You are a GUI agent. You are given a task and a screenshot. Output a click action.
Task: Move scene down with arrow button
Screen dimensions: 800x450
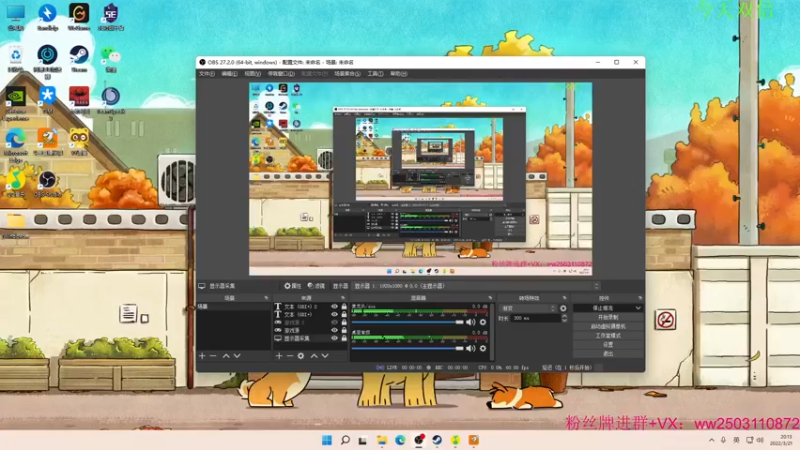[x=237, y=356]
